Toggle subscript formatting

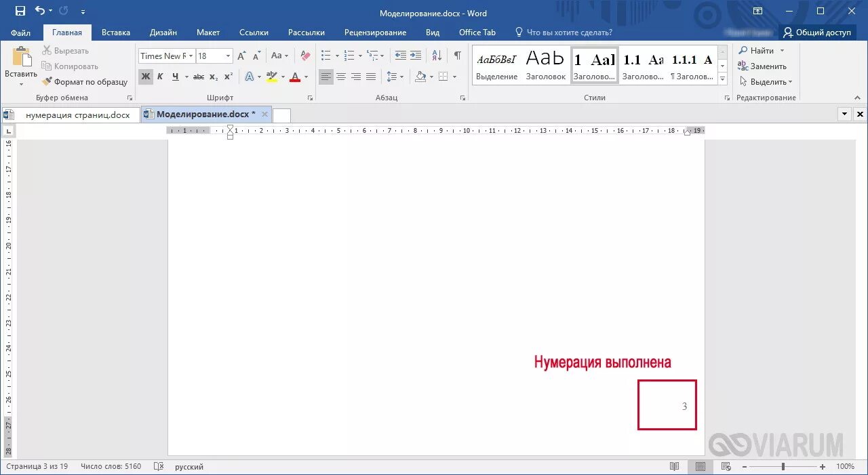point(214,77)
